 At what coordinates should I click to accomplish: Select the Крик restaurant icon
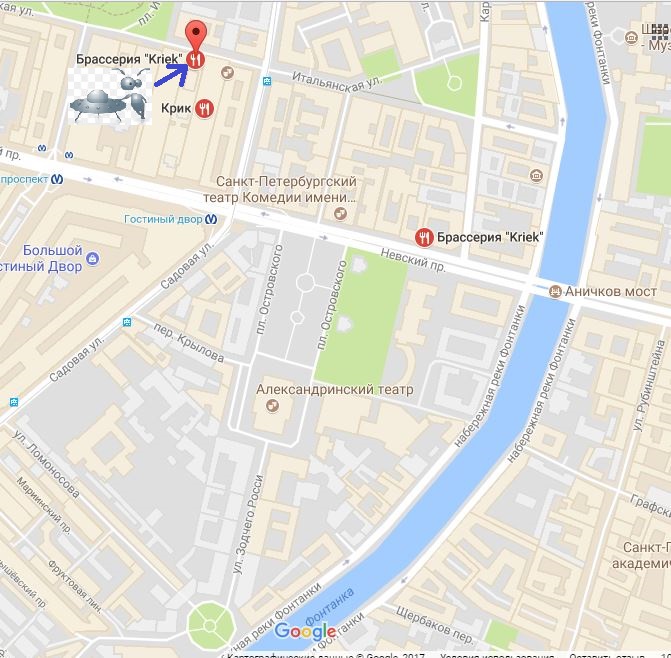205,109
